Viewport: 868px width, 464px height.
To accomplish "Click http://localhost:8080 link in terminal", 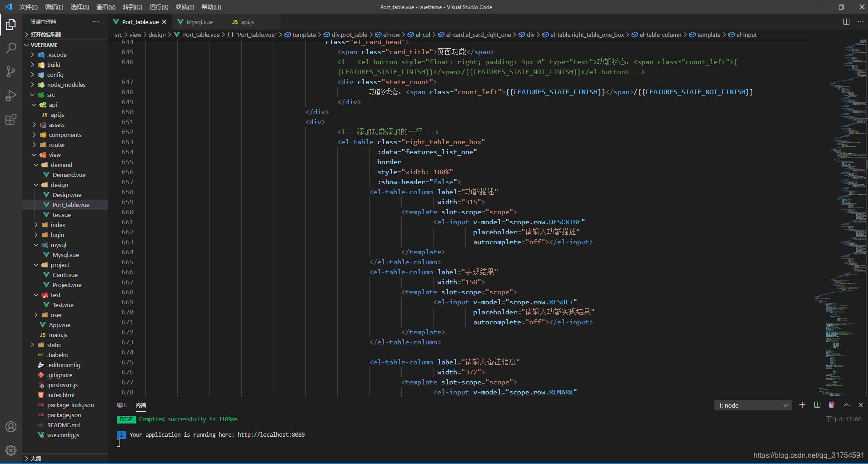I will coord(271,434).
